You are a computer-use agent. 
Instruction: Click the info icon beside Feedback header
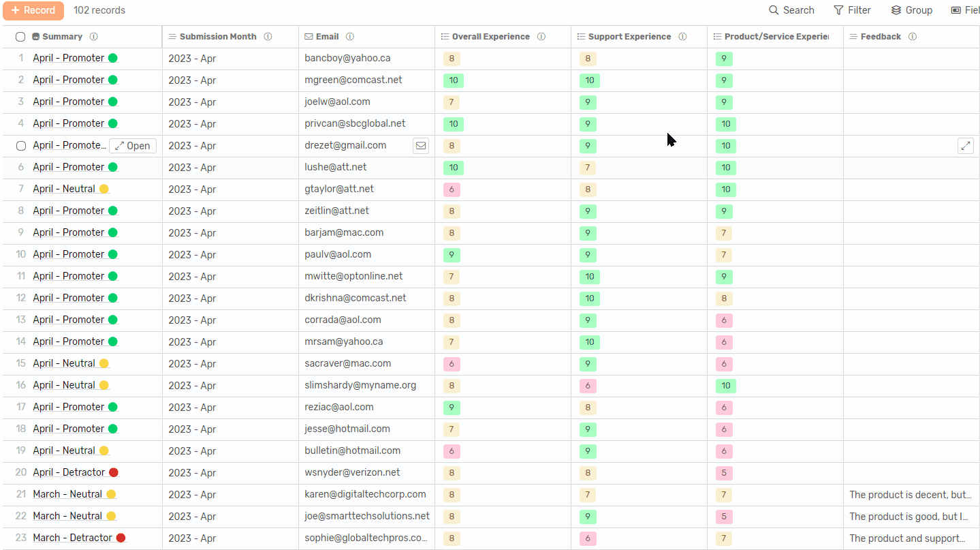coord(913,37)
